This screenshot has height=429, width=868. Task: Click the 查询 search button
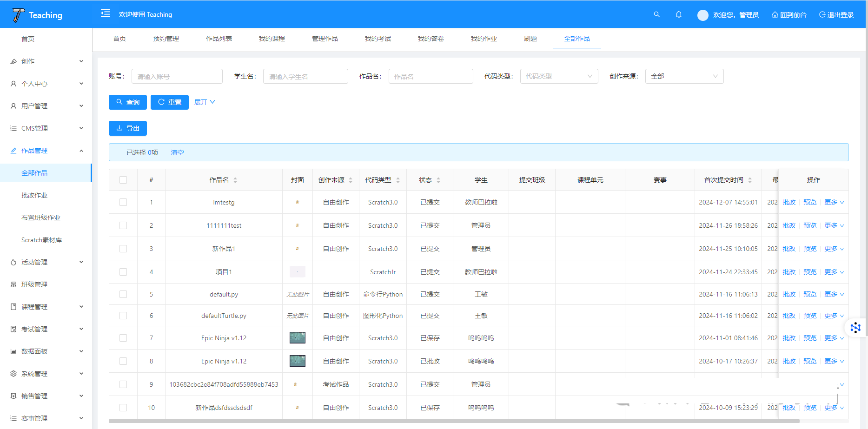[128, 102]
